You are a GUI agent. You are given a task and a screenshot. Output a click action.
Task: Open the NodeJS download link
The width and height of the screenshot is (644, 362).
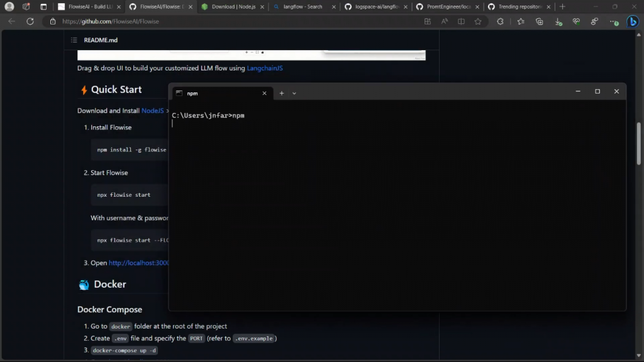(152, 111)
